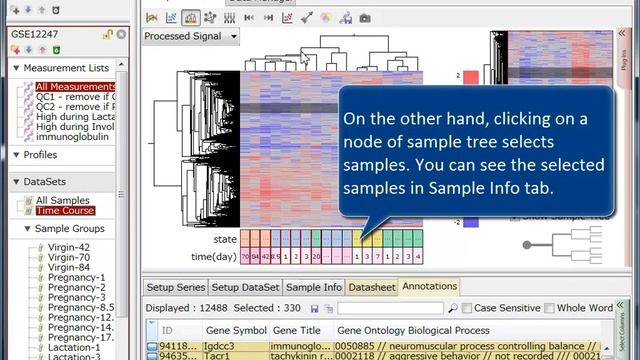
Task: Open Processed Signal dropdown
Action: coord(191,36)
